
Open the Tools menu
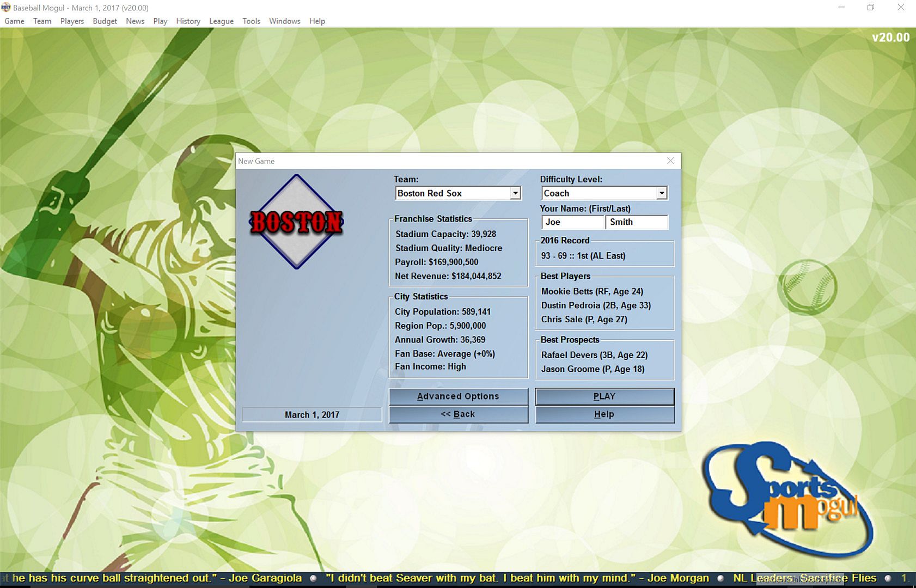pyautogui.click(x=251, y=21)
